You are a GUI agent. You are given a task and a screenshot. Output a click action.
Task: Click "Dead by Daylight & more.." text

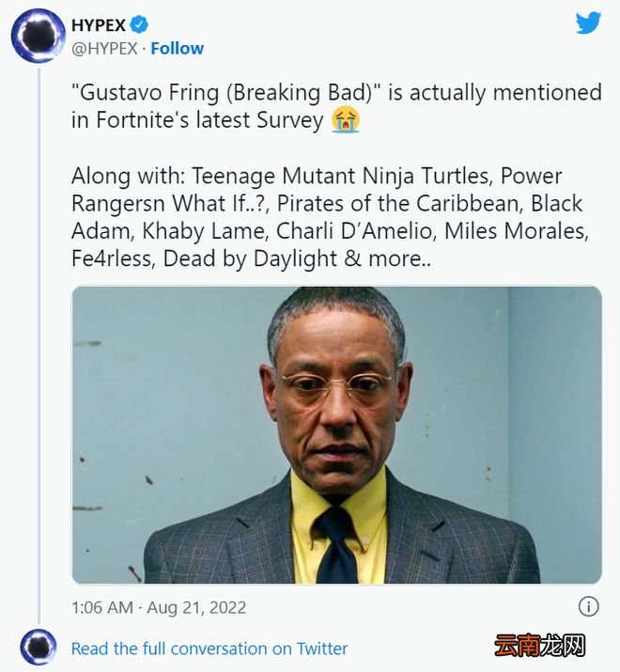(x=297, y=258)
